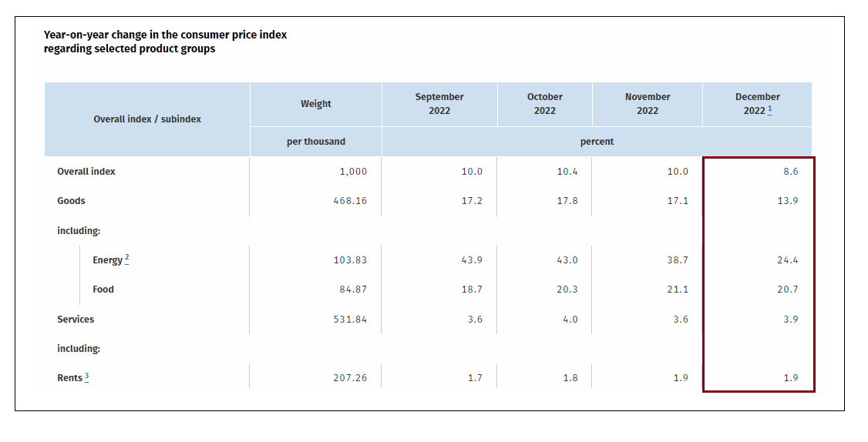Viewport: 868px width, 442px height.
Task: Select the November 2022 column header
Action: [648, 104]
